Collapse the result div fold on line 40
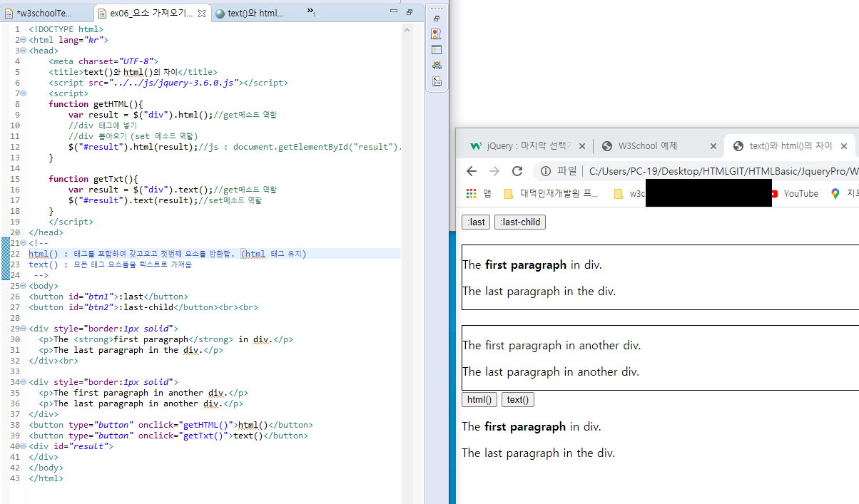 click(25, 446)
